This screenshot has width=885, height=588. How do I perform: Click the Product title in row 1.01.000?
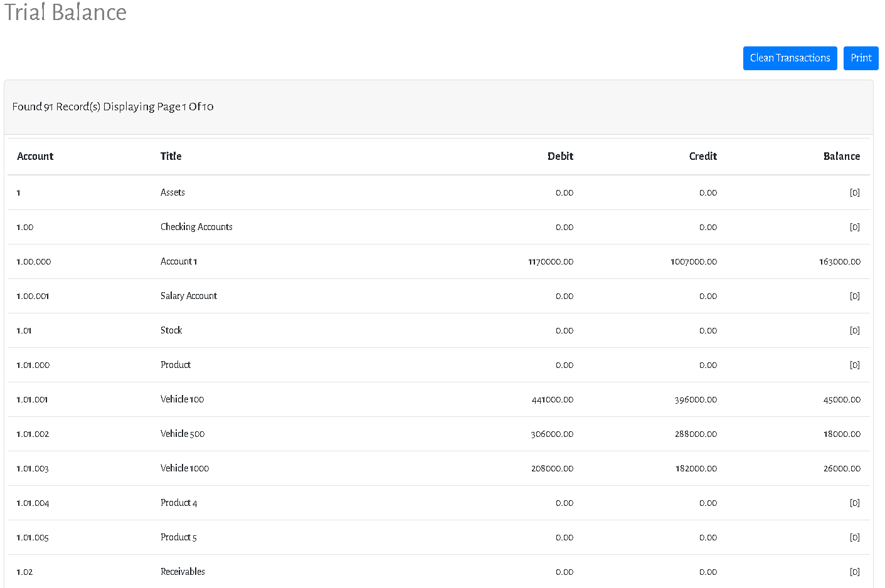(x=176, y=365)
